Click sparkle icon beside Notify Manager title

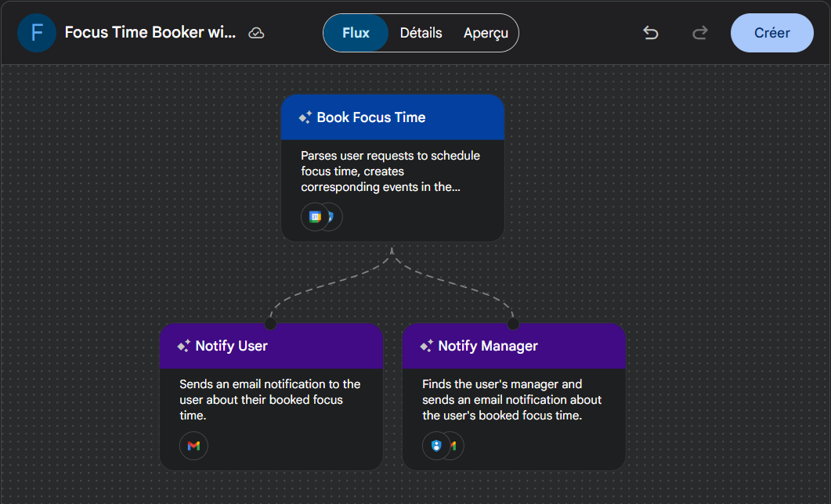pyautogui.click(x=427, y=346)
